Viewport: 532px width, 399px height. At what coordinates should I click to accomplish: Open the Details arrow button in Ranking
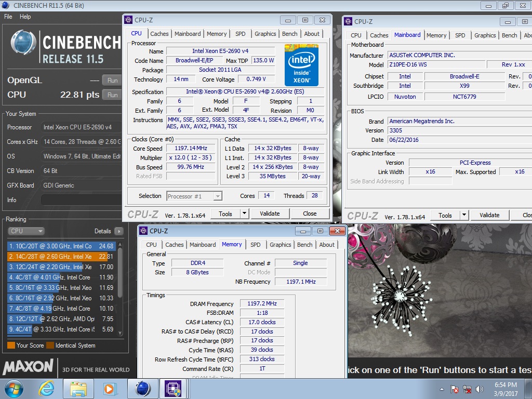coord(119,231)
